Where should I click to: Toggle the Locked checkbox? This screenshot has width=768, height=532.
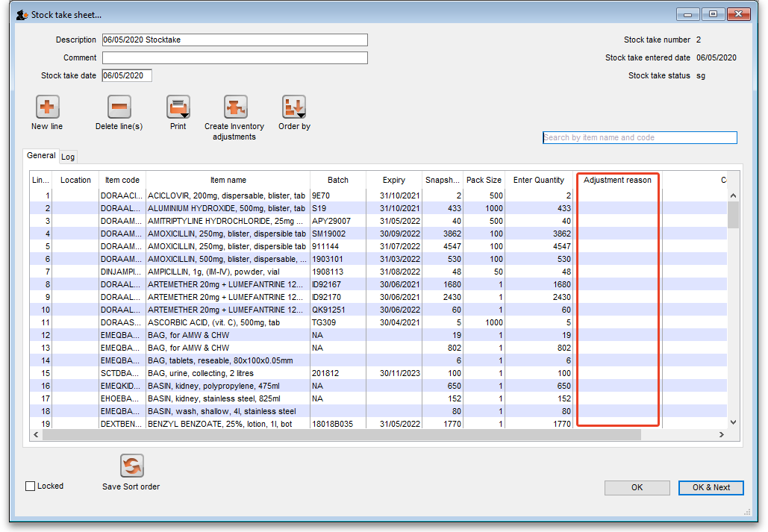pyautogui.click(x=31, y=486)
